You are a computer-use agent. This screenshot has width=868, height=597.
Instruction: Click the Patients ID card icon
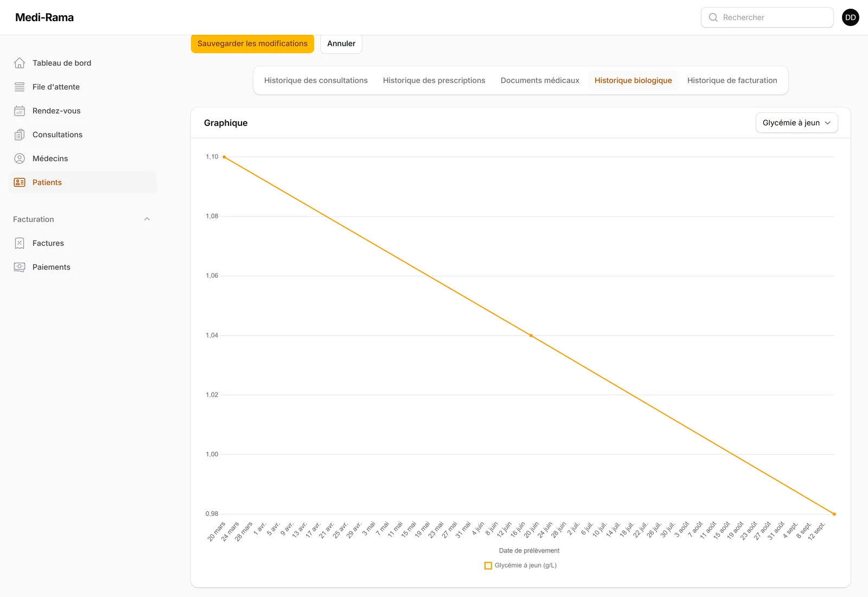click(20, 182)
